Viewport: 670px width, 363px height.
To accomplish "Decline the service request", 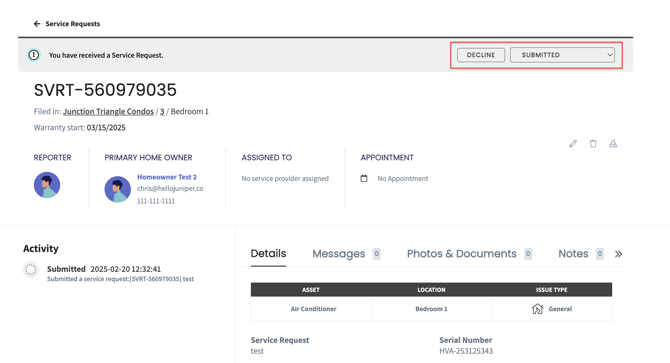I will tap(481, 55).
